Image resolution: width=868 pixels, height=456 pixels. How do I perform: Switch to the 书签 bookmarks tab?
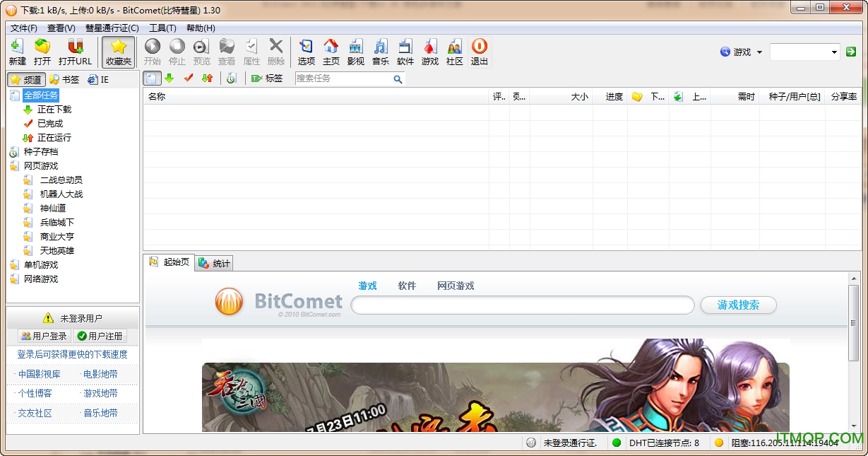64,80
